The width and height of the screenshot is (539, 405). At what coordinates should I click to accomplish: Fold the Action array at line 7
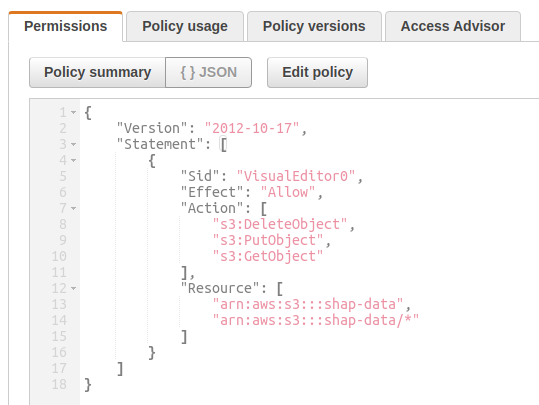point(74,208)
